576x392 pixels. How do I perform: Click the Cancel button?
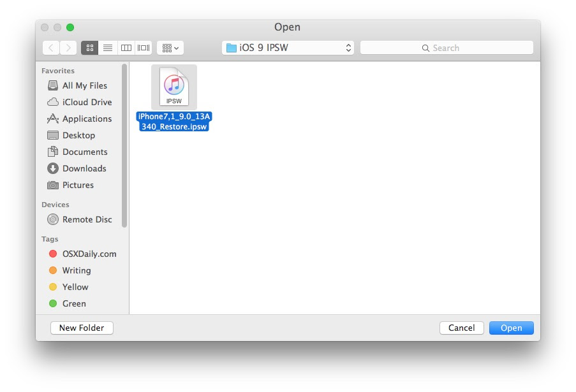click(461, 328)
